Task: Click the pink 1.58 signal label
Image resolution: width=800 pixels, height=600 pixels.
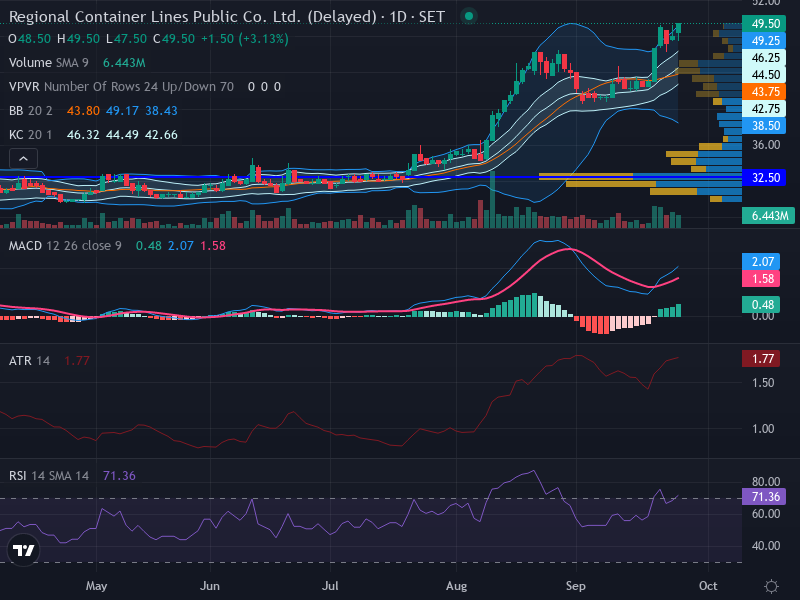Action: (x=761, y=279)
